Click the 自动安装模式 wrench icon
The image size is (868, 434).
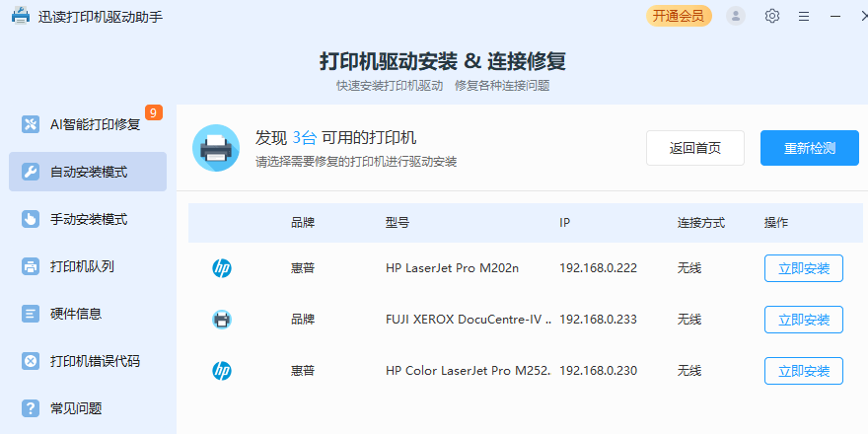31,172
